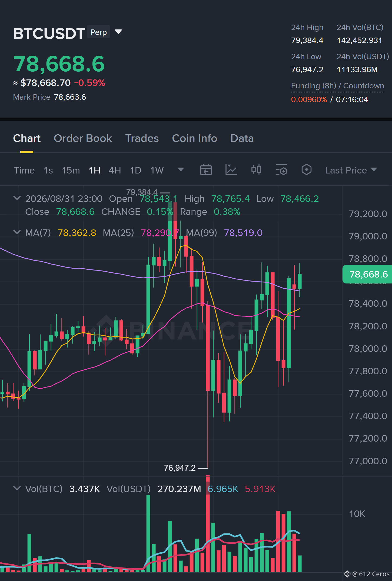Open the candlestick chart style icon
This screenshot has width=392, height=581.
[256, 170]
